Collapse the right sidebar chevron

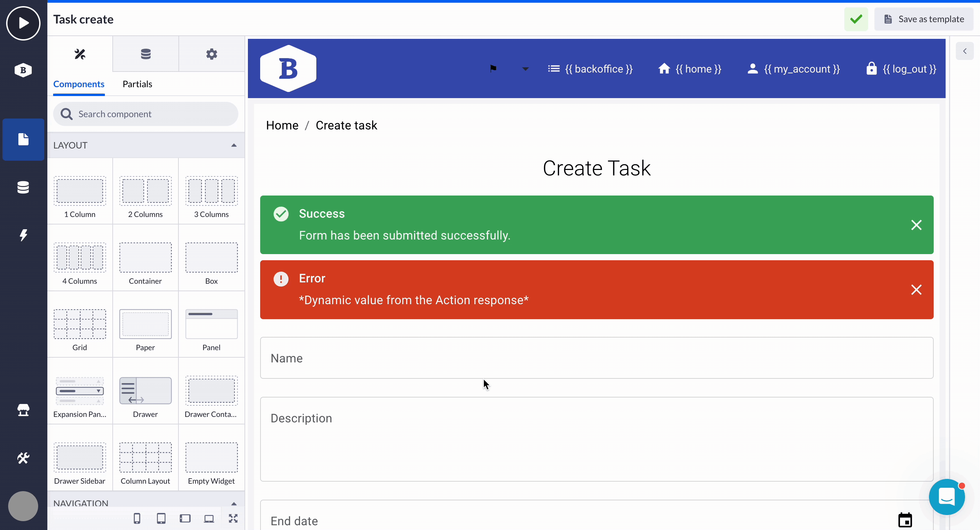(965, 51)
